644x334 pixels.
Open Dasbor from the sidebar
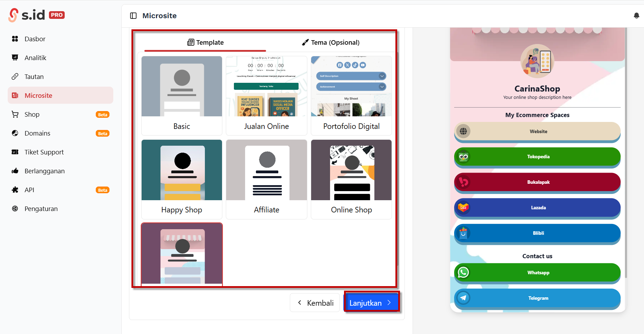click(35, 39)
